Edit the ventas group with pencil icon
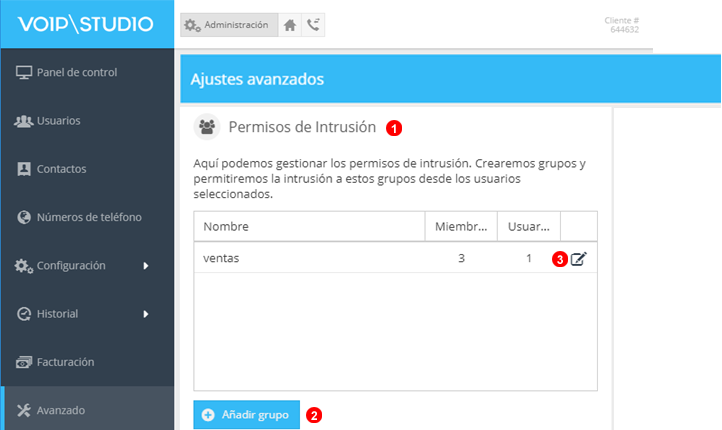The width and height of the screenshot is (722, 430). [x=579, y=258]
